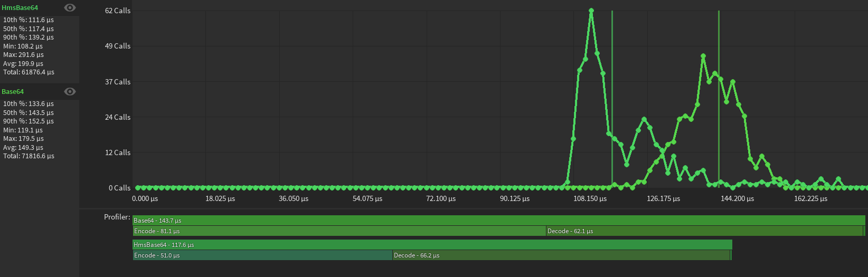Click the 'Profiler:' label
The width and height of the screenshot is (868, 277).
click(x=117, y=217)
